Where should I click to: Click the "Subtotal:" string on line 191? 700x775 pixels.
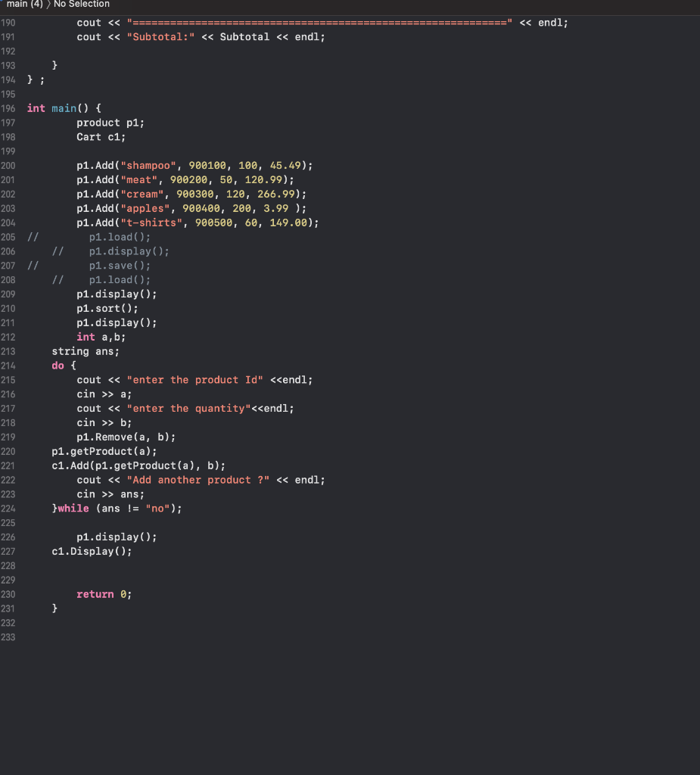click(x=160, y=37)
